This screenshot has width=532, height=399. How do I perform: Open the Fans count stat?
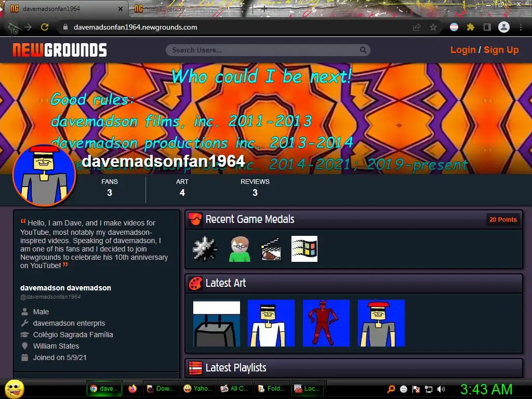click(x=109, y=187)
